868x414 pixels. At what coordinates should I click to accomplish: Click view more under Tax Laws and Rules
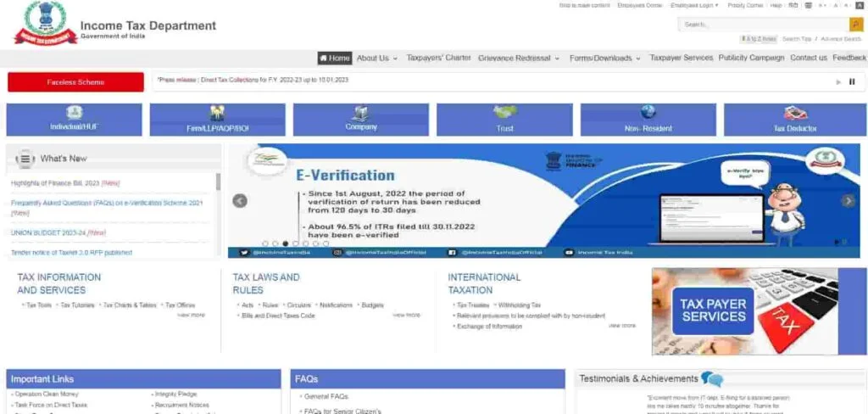click(x=406, y=315)
